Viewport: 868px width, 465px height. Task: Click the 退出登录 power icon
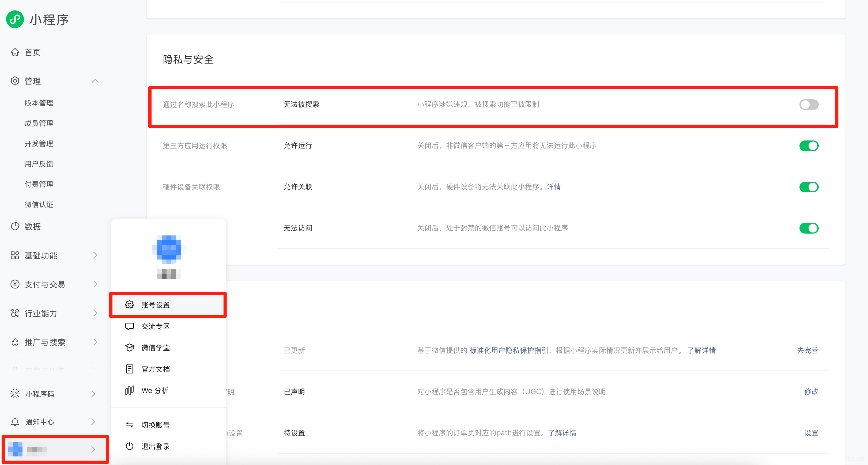click(x=129, y=447)
